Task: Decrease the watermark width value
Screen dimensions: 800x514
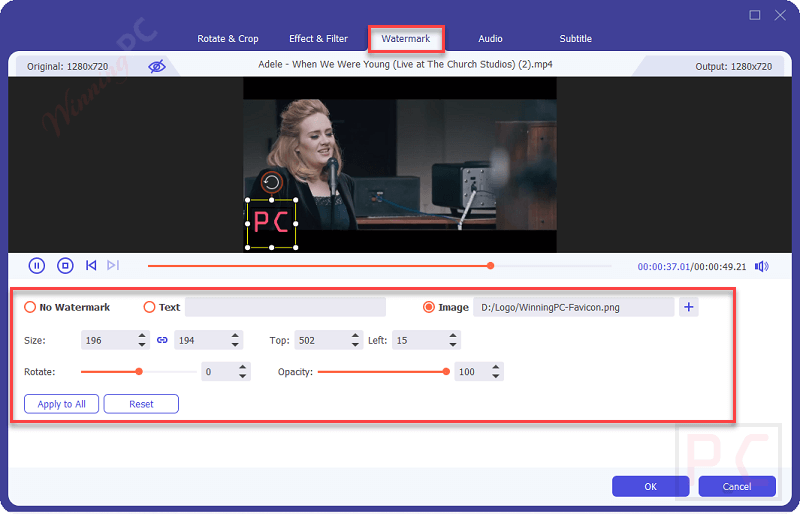Action: click(142, 345)
